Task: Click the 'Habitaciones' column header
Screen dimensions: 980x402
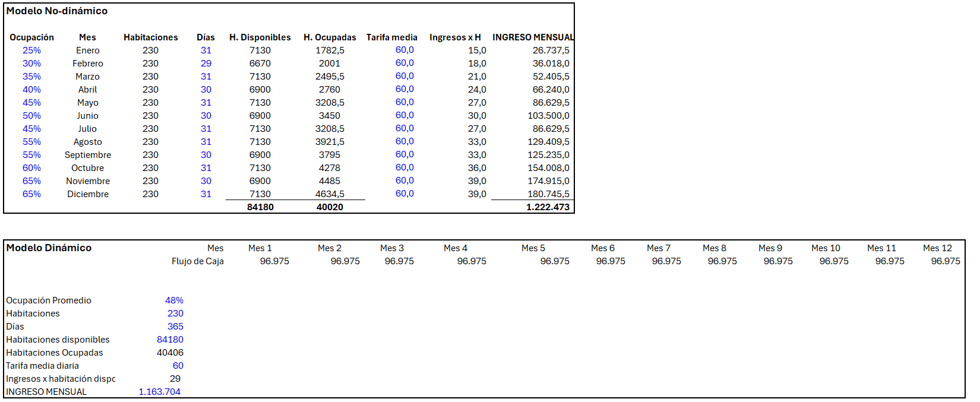Action: [151, 37]
